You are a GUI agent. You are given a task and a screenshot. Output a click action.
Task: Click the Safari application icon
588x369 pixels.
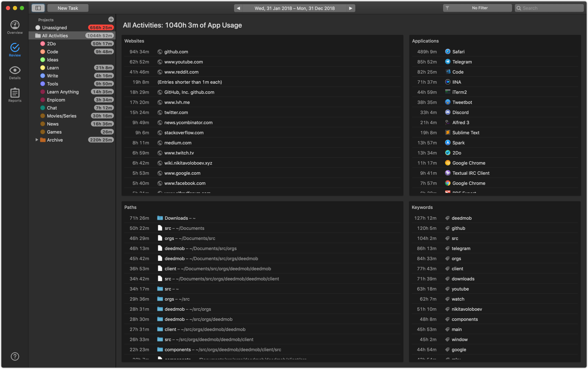pyautogui.click(x=448, y=52)
